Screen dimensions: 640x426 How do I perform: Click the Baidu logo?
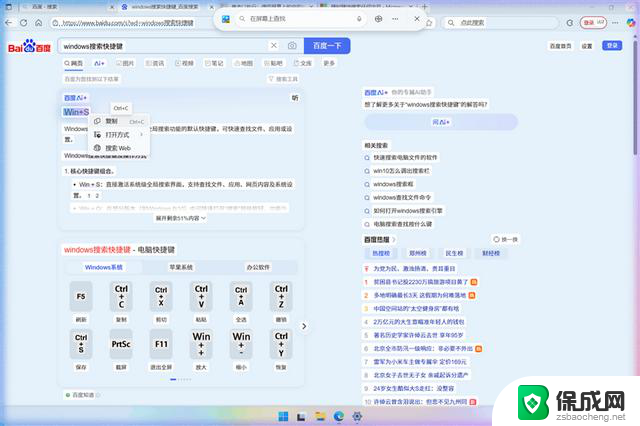point(29,46)
